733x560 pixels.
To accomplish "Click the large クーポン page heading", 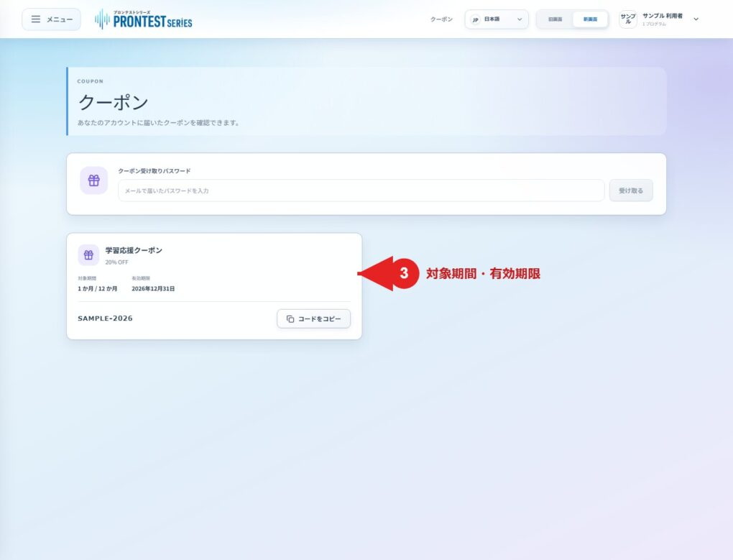I will [x=113, y=102].
